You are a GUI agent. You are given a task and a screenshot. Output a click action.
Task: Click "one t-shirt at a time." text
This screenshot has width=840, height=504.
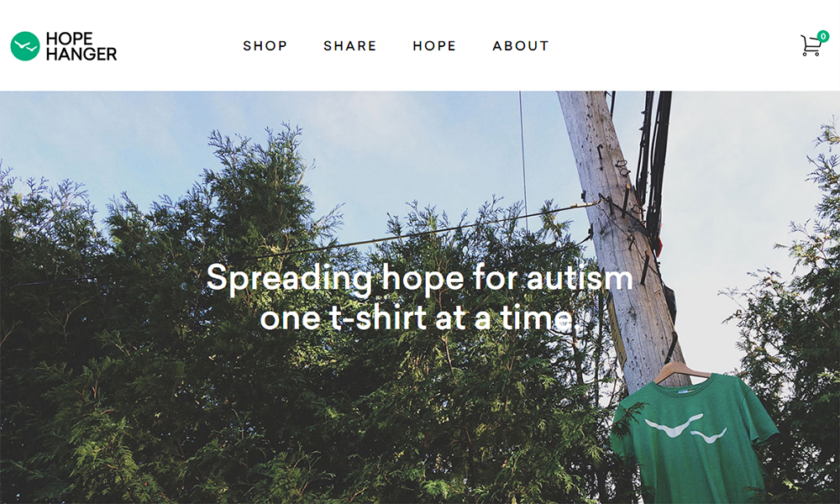419,318
